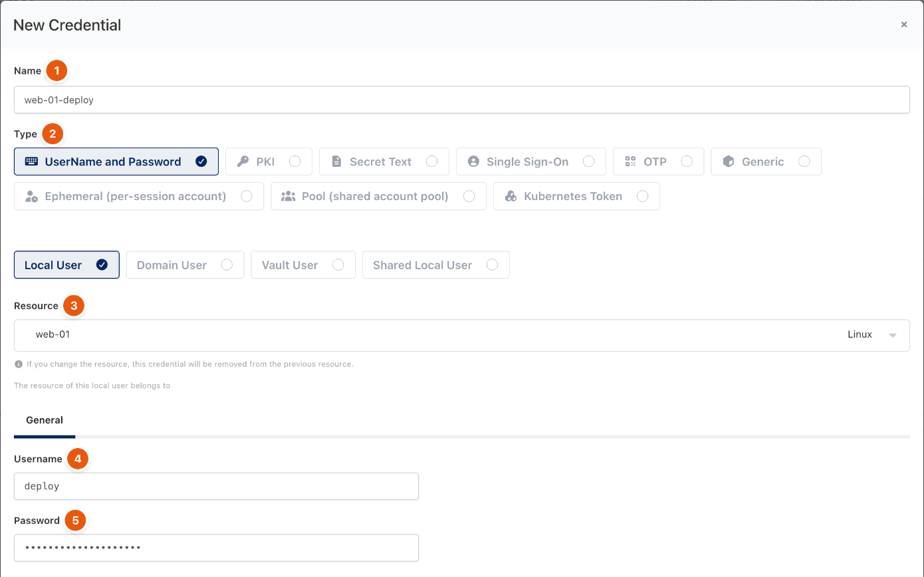Click the checked Local User option

66,265
